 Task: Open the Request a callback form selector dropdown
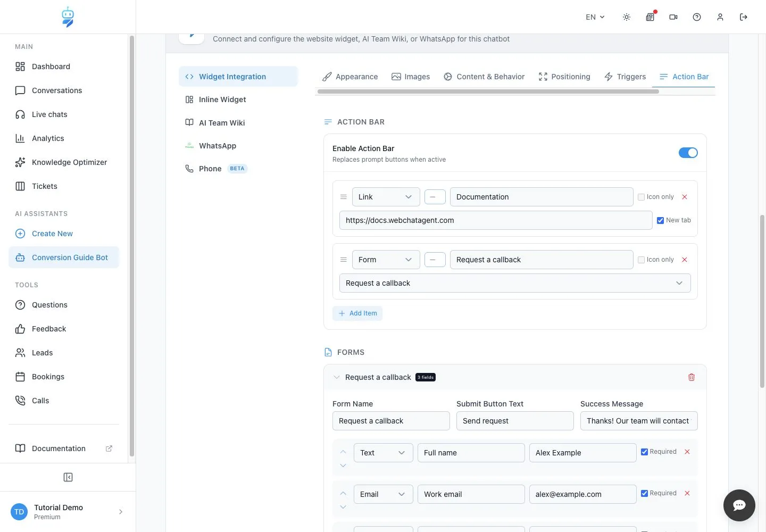click(515, 283)
